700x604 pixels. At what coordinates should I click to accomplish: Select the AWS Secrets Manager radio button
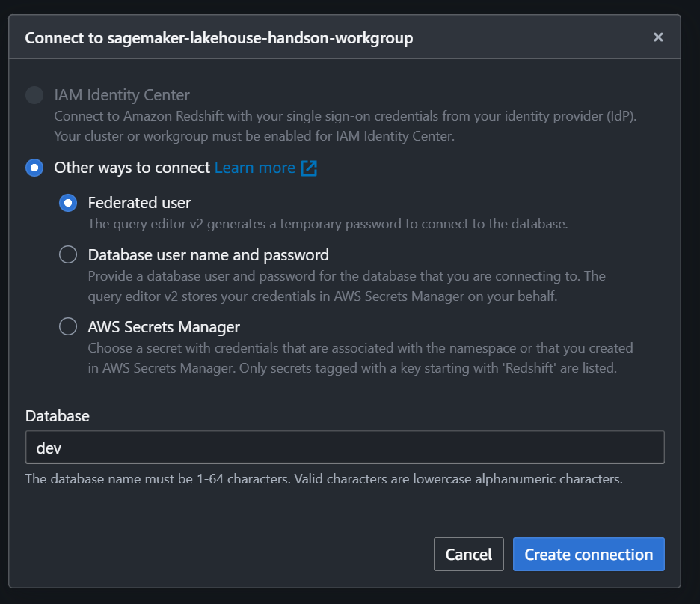tap(68, 326)
